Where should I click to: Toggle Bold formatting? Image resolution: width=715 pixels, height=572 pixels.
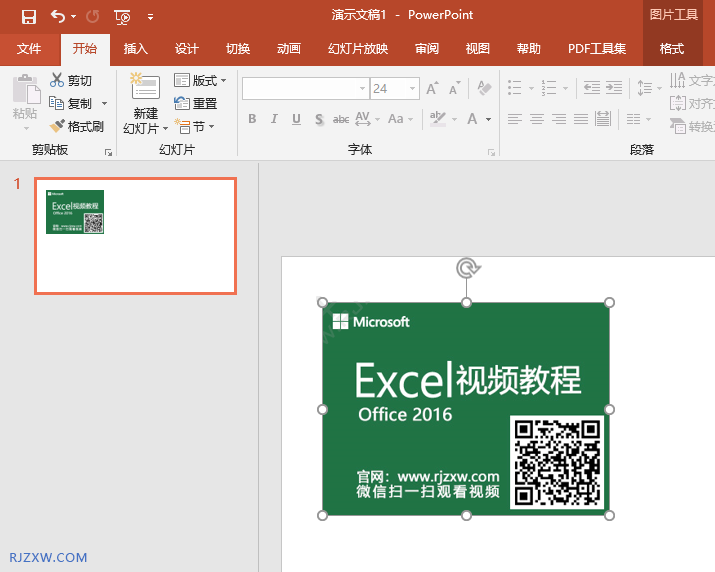tap(252, 119)
